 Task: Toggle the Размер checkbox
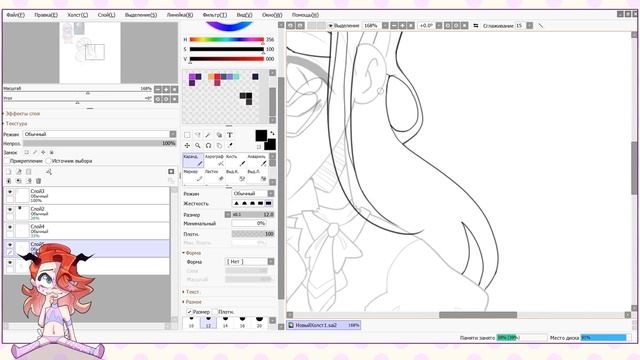point(189,311)
